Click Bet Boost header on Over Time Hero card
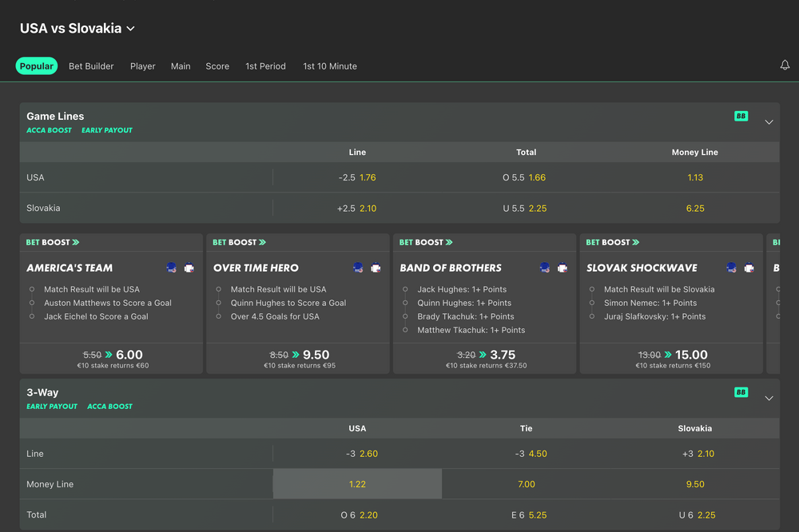The image size is (799, 532). tap(239, 243)
